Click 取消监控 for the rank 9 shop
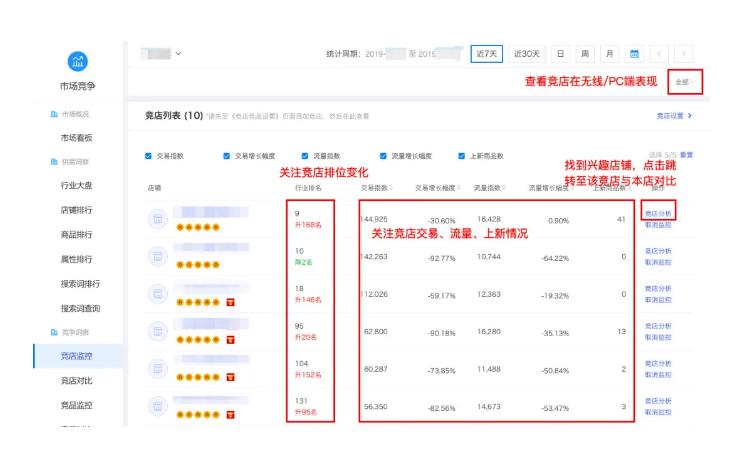 point(658,225)
